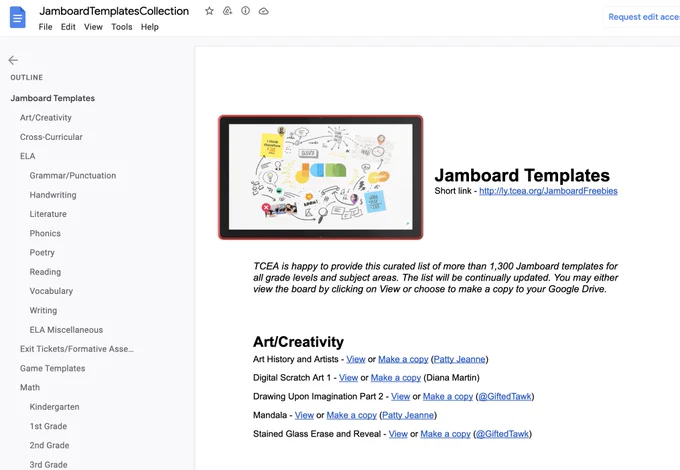
Task: Click View for Digital Scratch Art 1
Action: pos(348,378)
